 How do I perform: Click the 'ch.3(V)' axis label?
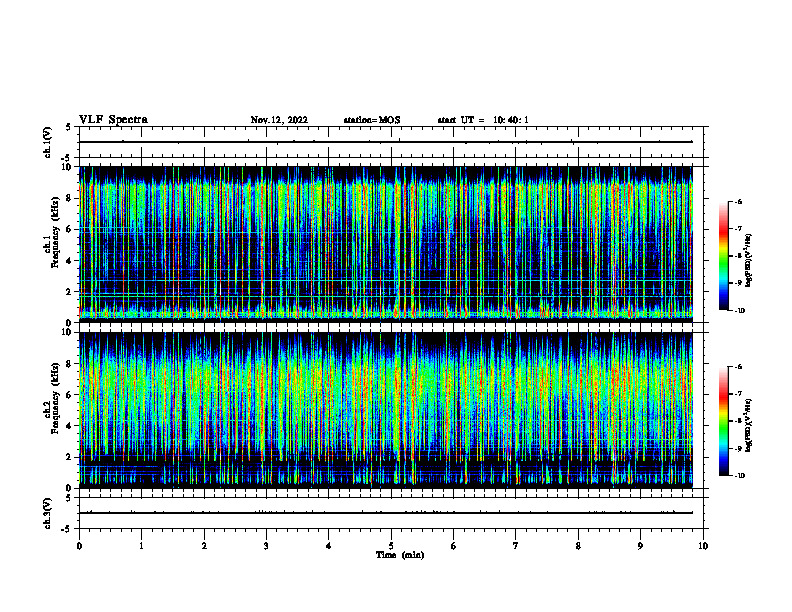point(47,513)
